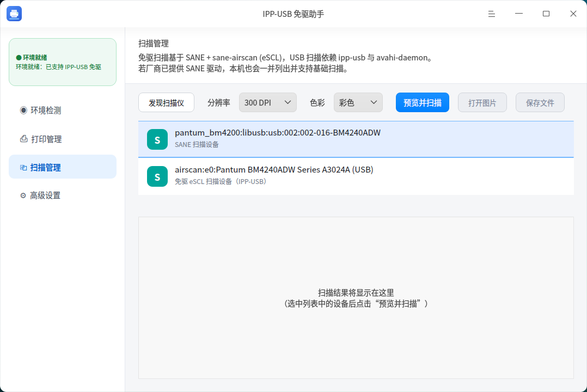Open the title bar hamburger menu
The width and height of the screenshot is (587, 392).
[x=492, y=14]
